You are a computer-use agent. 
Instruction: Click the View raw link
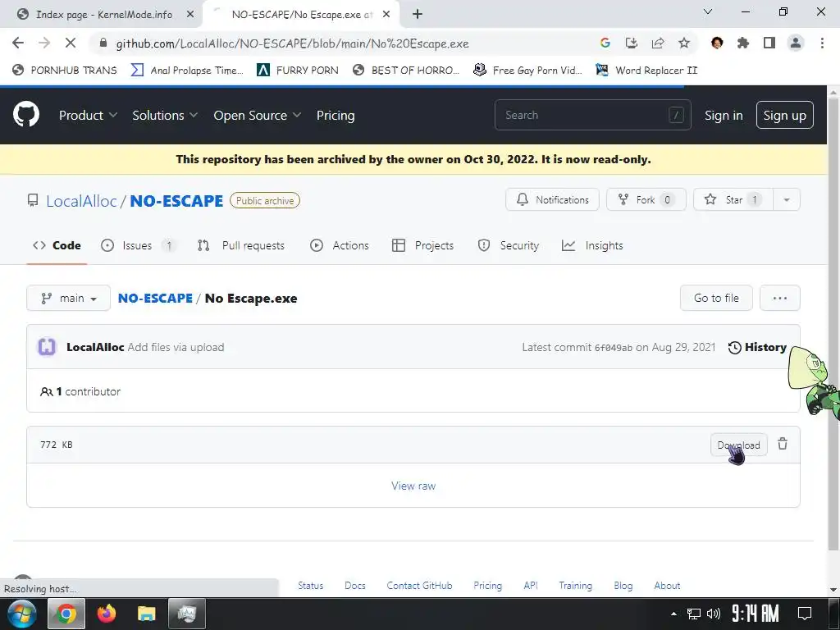click(x=413, y=486)
